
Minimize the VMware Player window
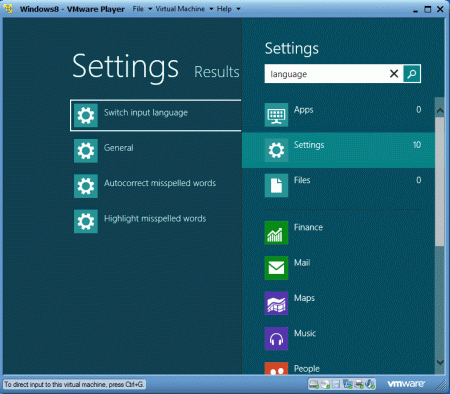pos(415,10)
